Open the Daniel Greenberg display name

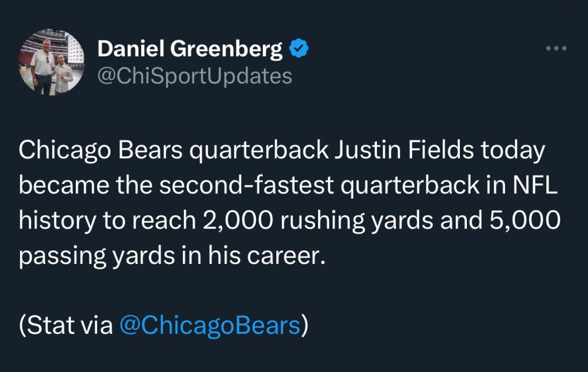point(190,49)
